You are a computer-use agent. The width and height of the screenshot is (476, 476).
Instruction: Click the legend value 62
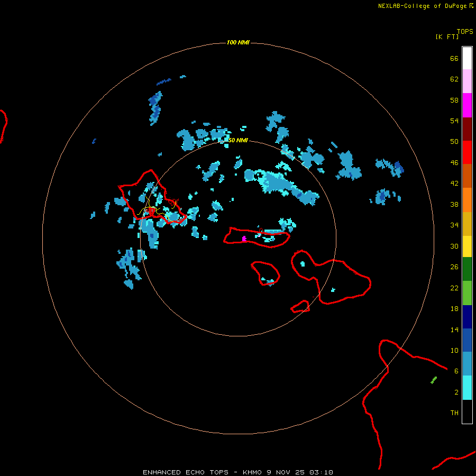[x=454, y=79]
